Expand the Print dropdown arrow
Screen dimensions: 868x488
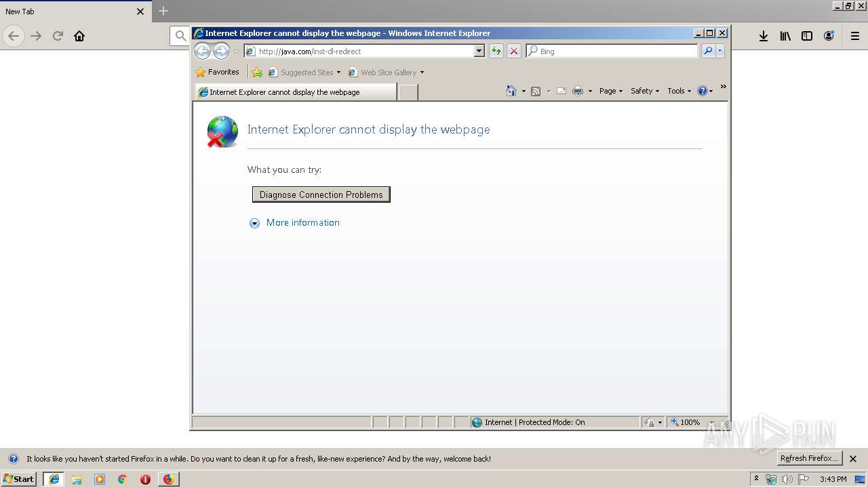pos(590,91)
